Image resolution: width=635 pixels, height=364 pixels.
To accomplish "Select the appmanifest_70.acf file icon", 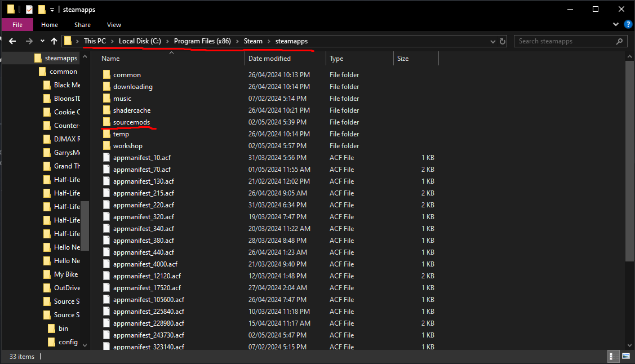I will point(106,169).
